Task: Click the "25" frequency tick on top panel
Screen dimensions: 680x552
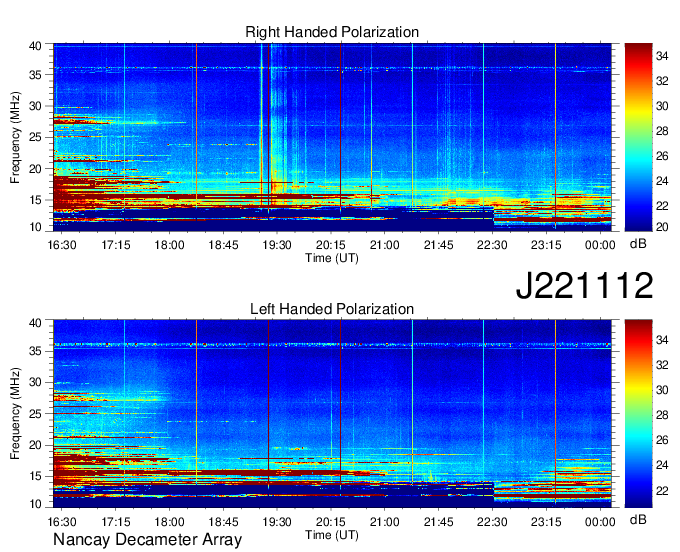Action: tap(36, 137)
